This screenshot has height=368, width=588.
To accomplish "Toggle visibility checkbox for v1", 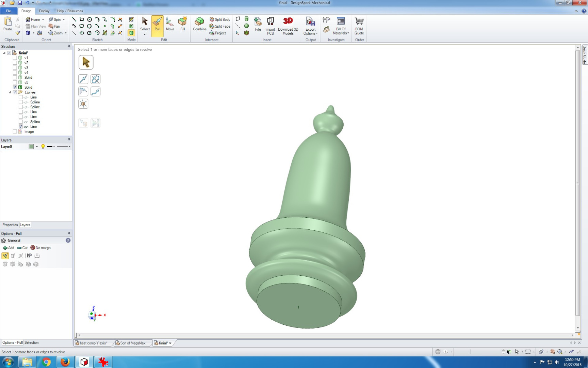I will click(15, 58).
